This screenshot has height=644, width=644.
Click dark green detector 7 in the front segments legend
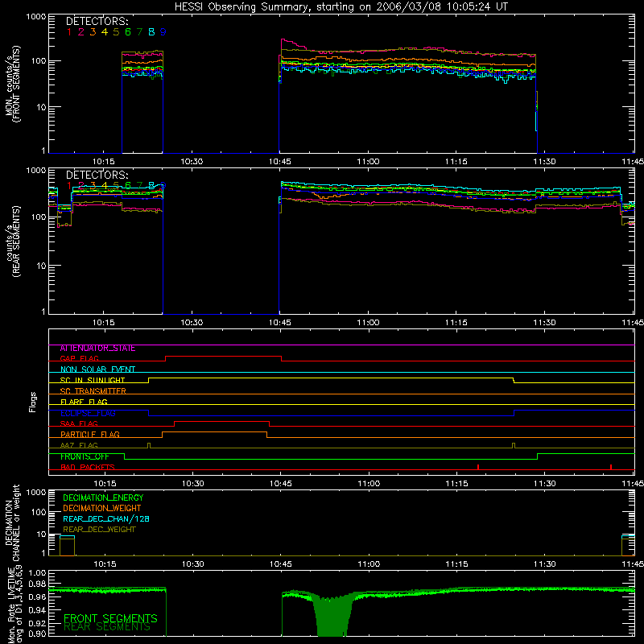click(139, 32)
